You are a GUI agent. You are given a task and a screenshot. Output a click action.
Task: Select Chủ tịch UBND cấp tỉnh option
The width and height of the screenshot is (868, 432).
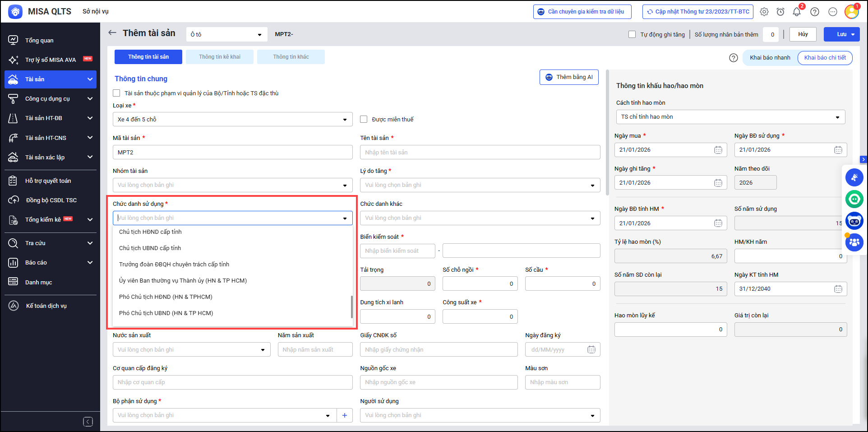[150, 248]
